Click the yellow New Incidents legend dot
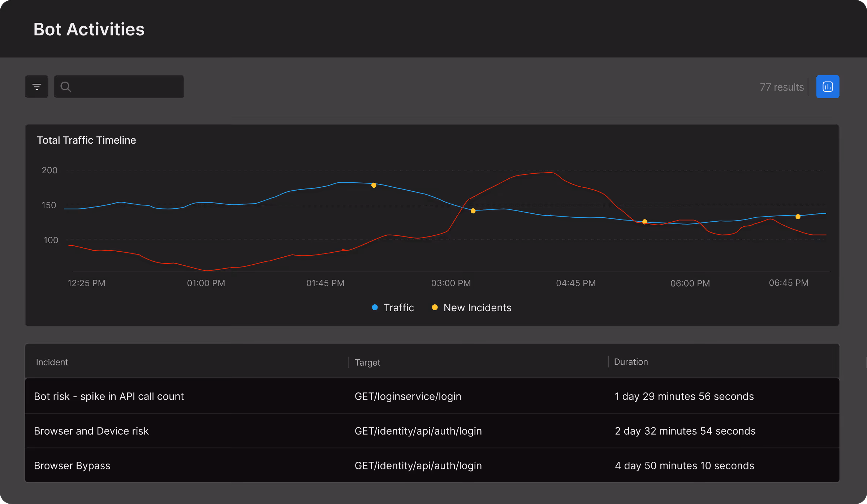The height and width of the screenshot is (504, 867). (434, 307)
